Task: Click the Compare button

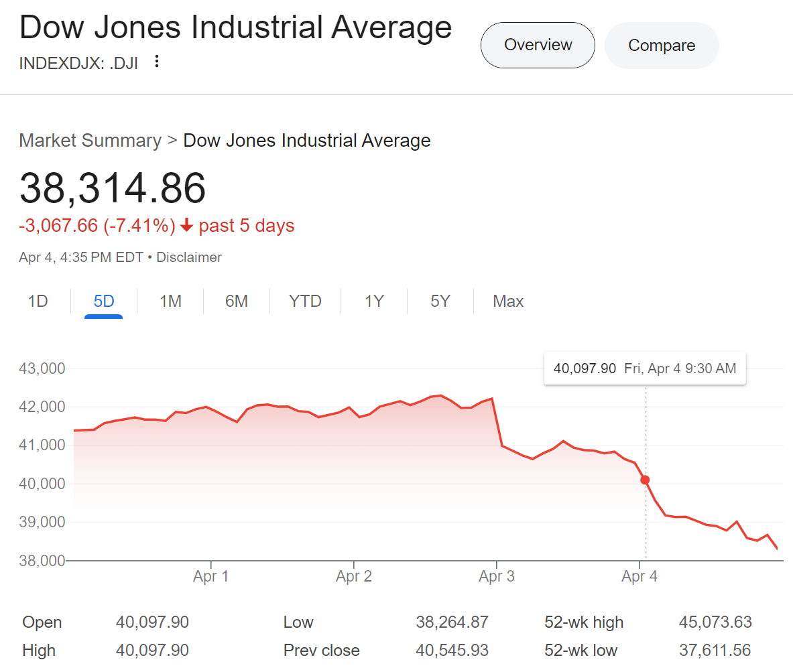Action: 662,46
